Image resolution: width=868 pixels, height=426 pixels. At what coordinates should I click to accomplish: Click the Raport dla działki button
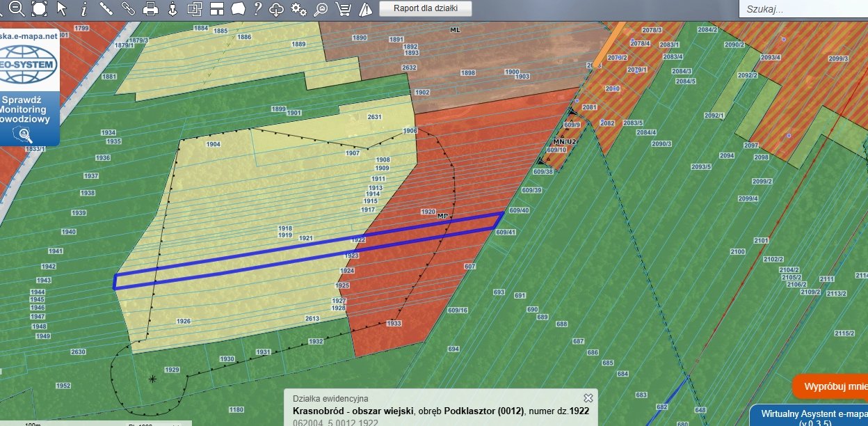426,8
